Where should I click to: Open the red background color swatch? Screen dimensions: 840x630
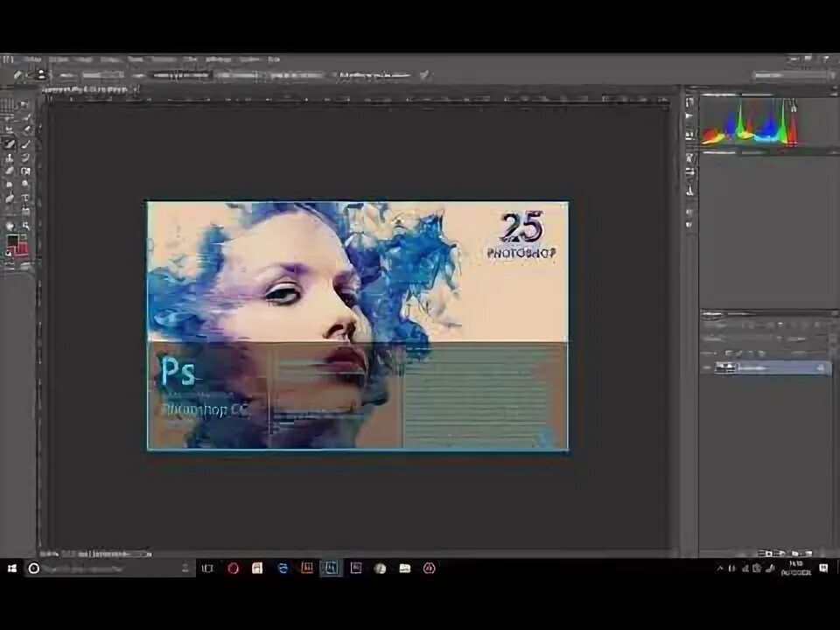[23, 249]
